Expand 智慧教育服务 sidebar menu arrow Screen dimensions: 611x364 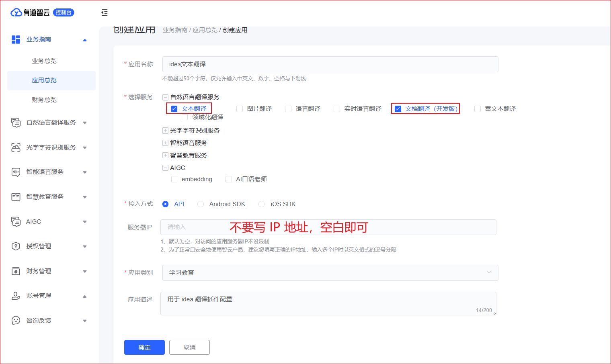85,197
